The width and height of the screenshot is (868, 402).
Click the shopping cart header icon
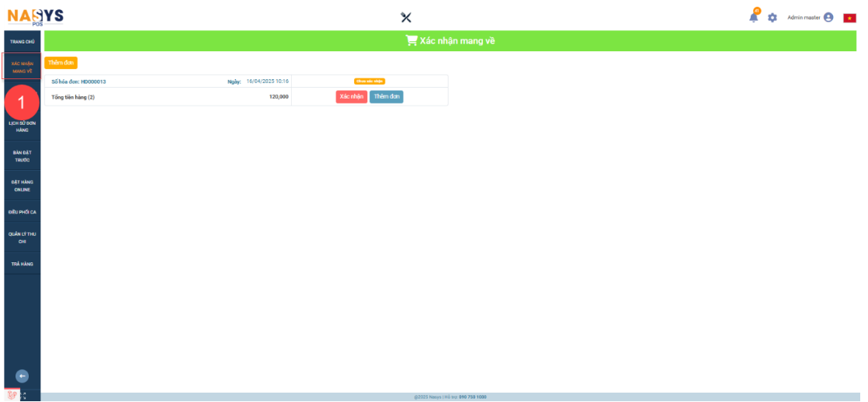[411, 41]
